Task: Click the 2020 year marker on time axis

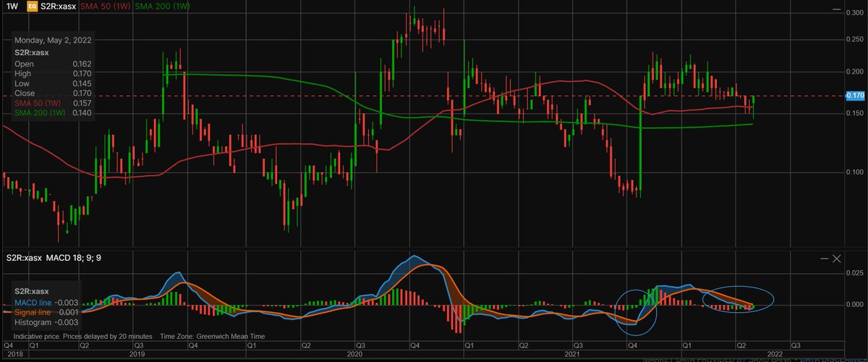Action: 356,354
